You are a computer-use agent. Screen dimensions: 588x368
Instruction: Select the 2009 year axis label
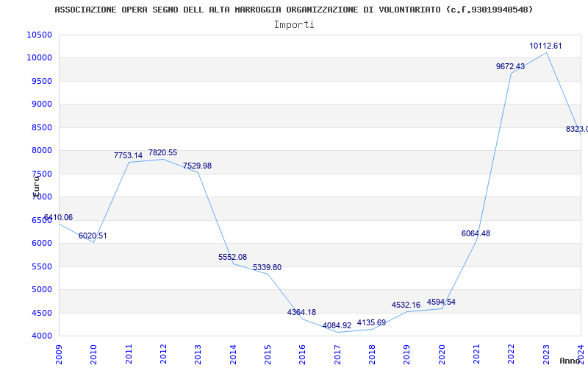(x=59, y=355)
